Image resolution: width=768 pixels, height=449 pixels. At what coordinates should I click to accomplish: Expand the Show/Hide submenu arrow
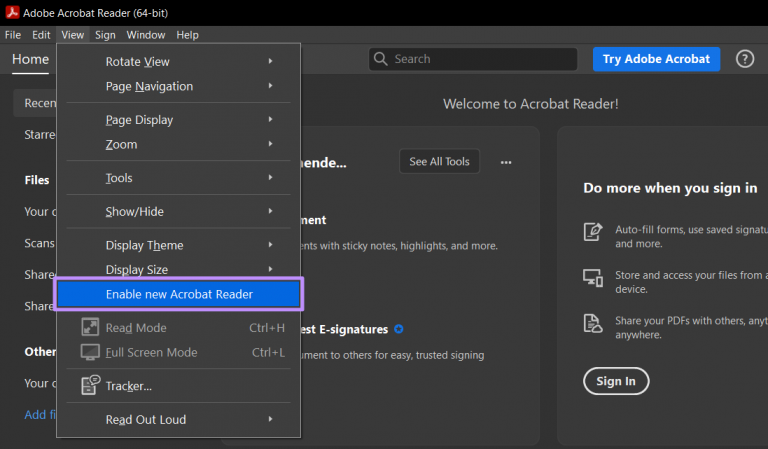[270, 211]
